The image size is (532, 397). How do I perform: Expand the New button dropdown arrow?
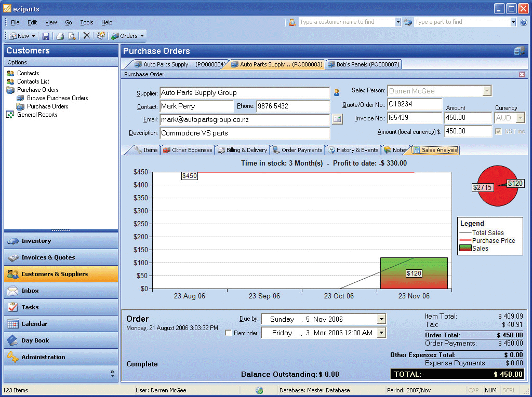33,36
